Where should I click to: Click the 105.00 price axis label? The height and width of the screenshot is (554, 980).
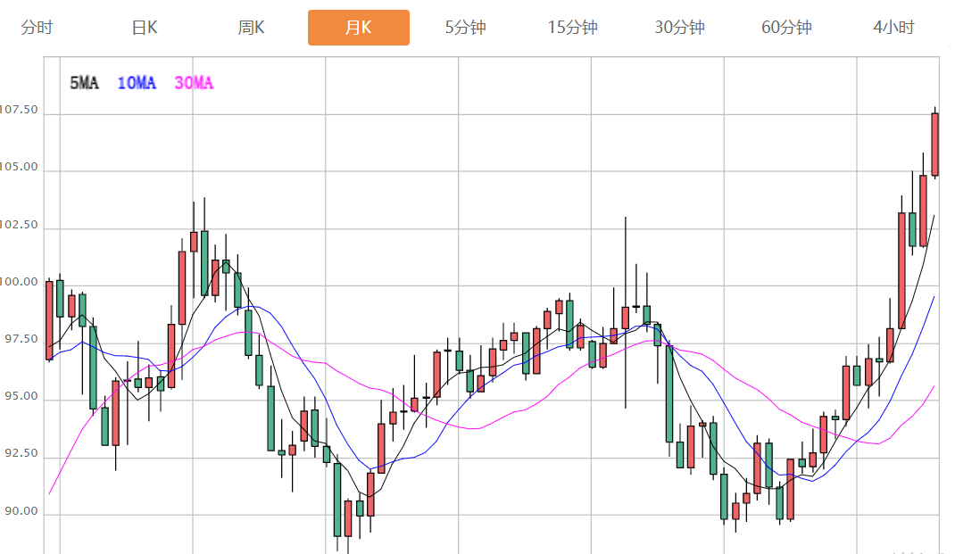pos(20,168)
